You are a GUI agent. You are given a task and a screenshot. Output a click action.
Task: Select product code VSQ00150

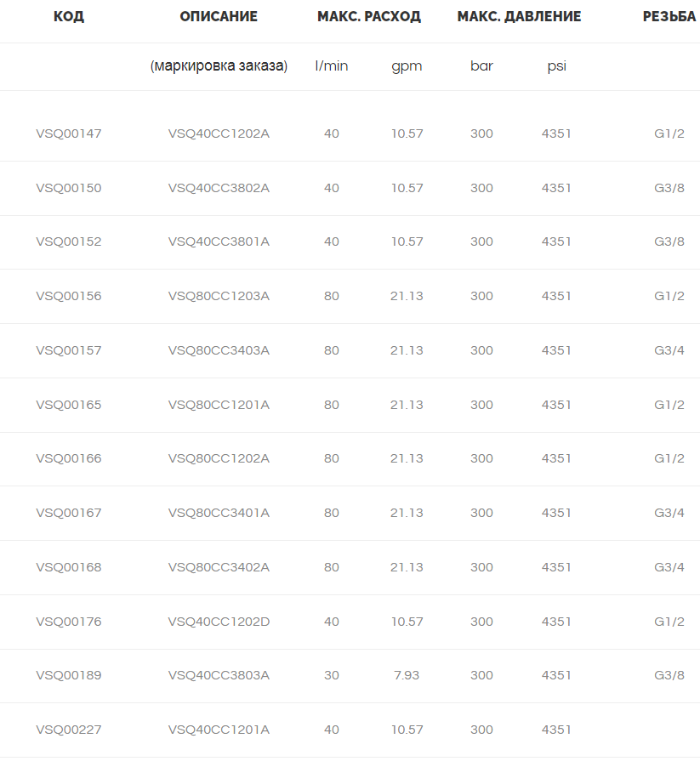(69, 188)
